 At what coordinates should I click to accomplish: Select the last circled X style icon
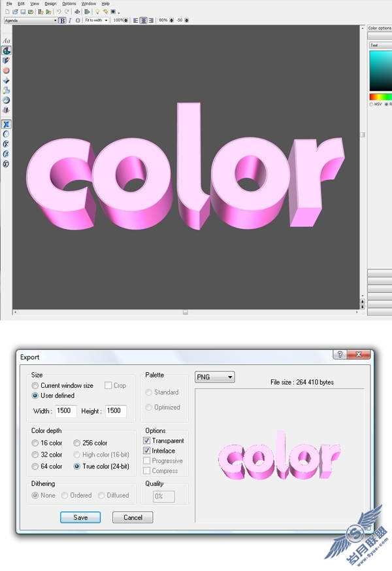click(6, 164)
